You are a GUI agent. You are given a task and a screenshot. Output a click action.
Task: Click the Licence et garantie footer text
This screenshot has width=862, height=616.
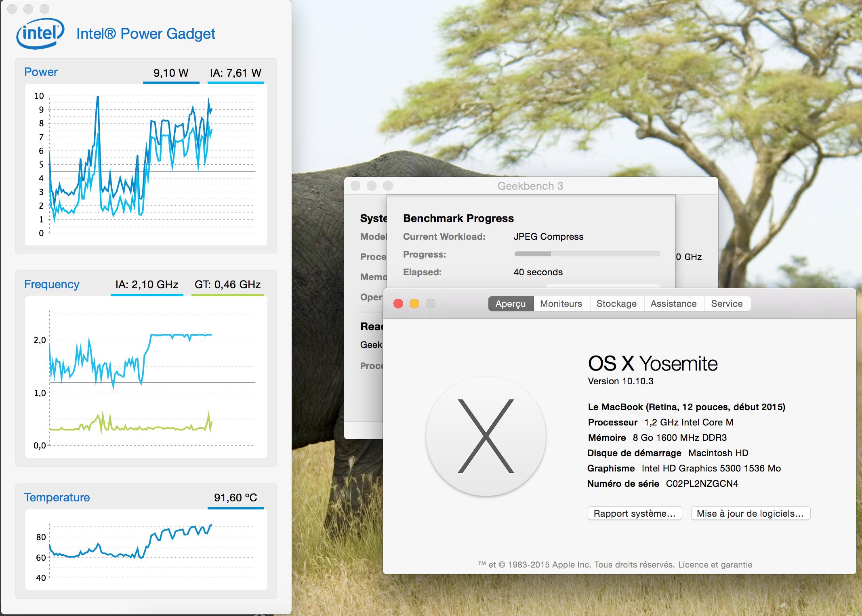point(715,565)
